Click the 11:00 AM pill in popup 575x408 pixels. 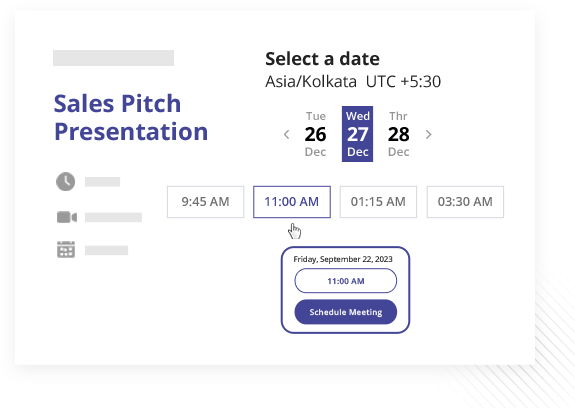coord(346,281)
